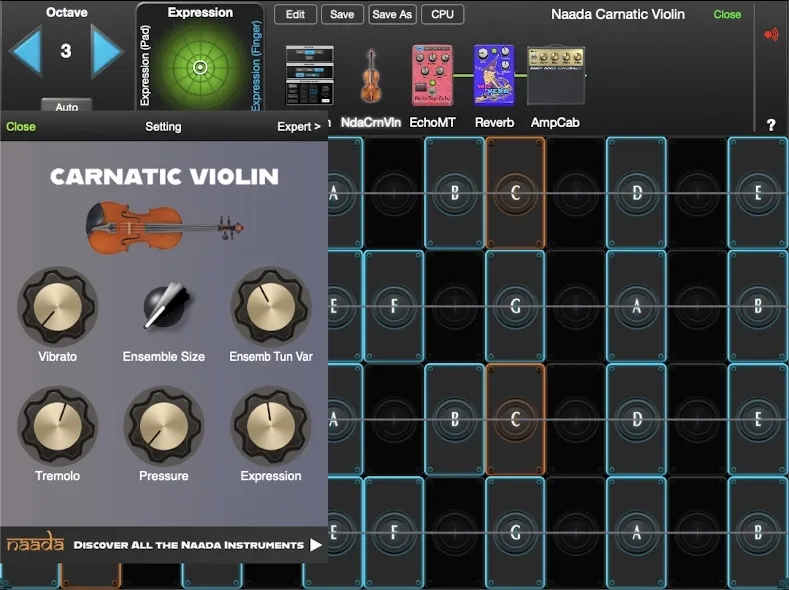Click the Edit button
789x590 pixels.
pos(295,14)
